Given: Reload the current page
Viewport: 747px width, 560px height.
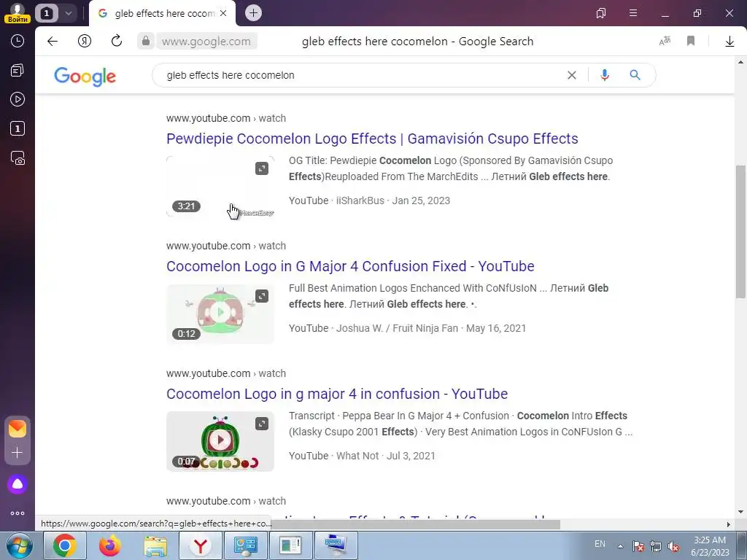Looking at the screenshot, I should tap(117, 42).
